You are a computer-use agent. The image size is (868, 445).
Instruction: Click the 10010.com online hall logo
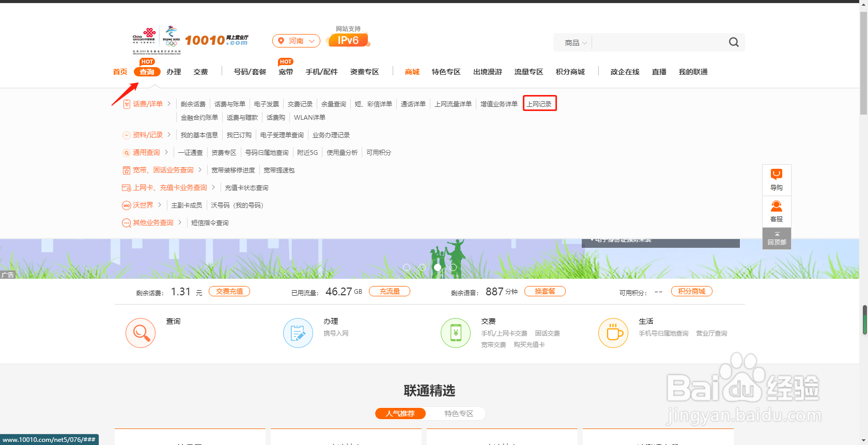click(x=217, y=40)
